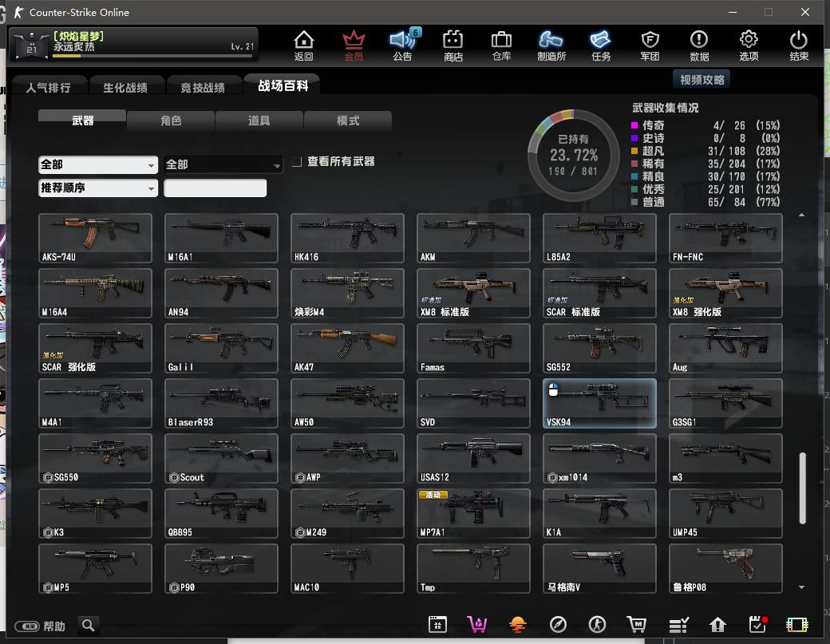Click the weapon search text field
The image size is (830, 644).
click(215, 188)
